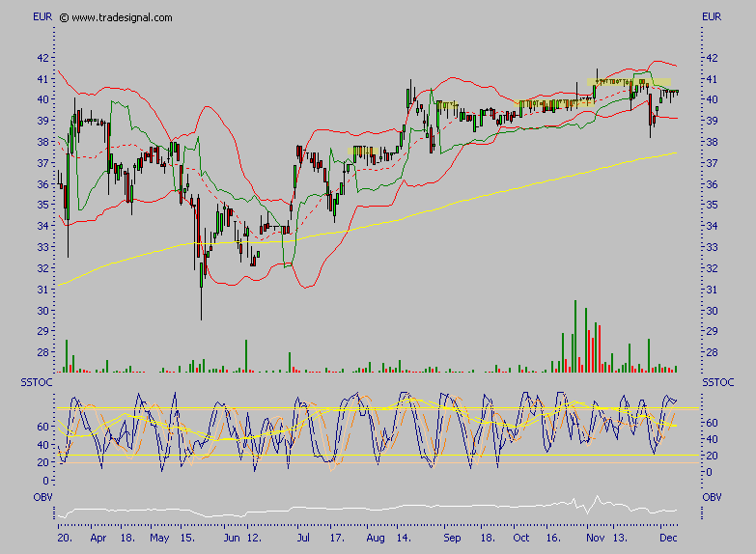Image resolution: width=756 pixels, height=554 pixels.
Task: Pick the 31 value on right price axis
Action: pos(712,290)
